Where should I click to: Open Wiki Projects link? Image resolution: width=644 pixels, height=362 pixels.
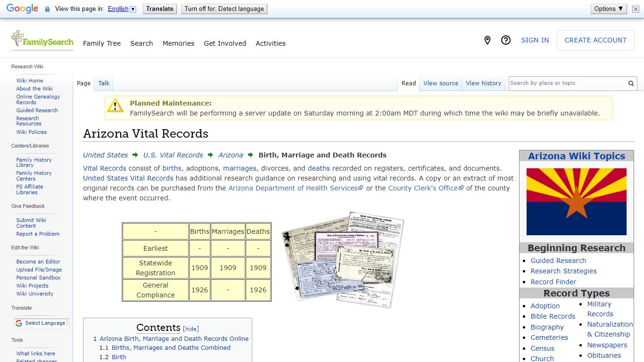point(32,286)
